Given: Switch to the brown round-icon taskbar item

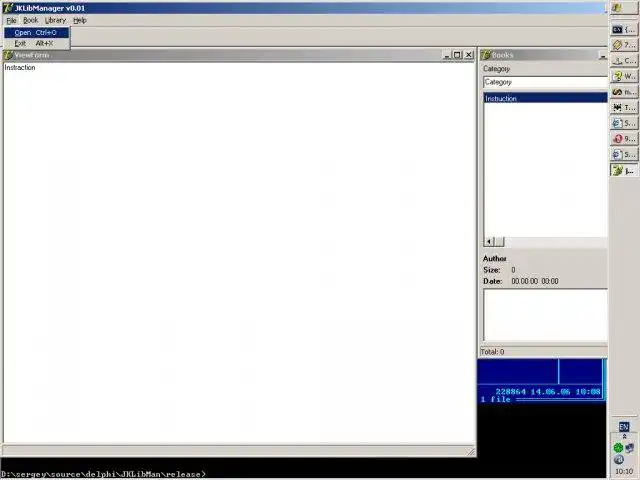Looking at the screenshot, I should coord(624,92).
